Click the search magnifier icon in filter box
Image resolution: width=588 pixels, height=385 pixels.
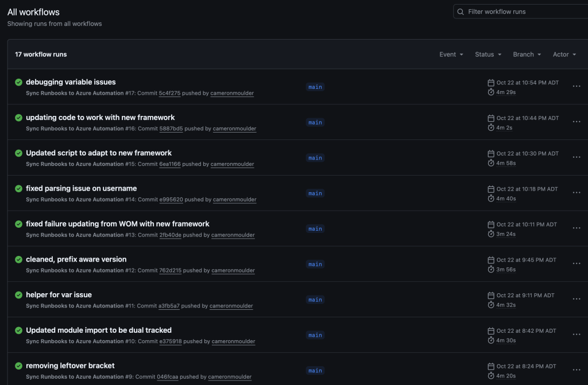(x=461, y=11)
